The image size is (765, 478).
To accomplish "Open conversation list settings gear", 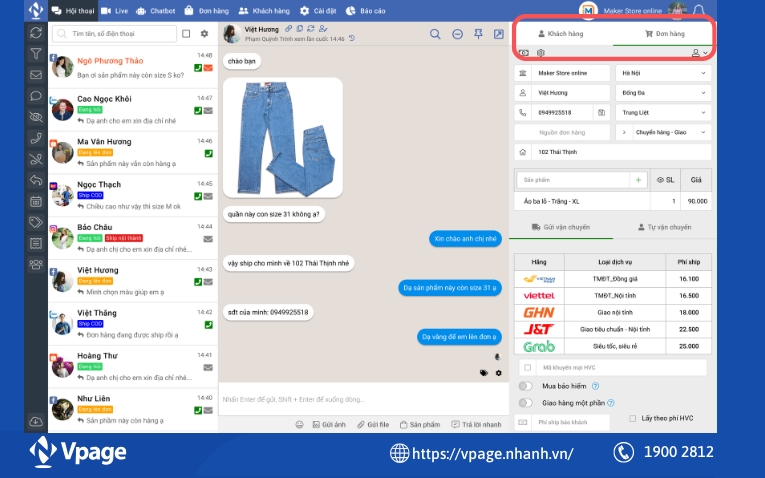I will pos(204,34).
